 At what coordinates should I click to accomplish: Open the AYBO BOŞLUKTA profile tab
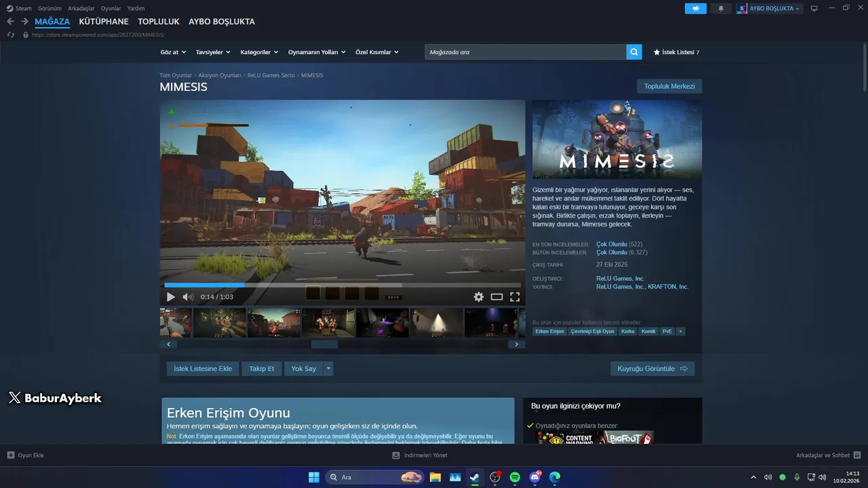(x=222, y=22)
